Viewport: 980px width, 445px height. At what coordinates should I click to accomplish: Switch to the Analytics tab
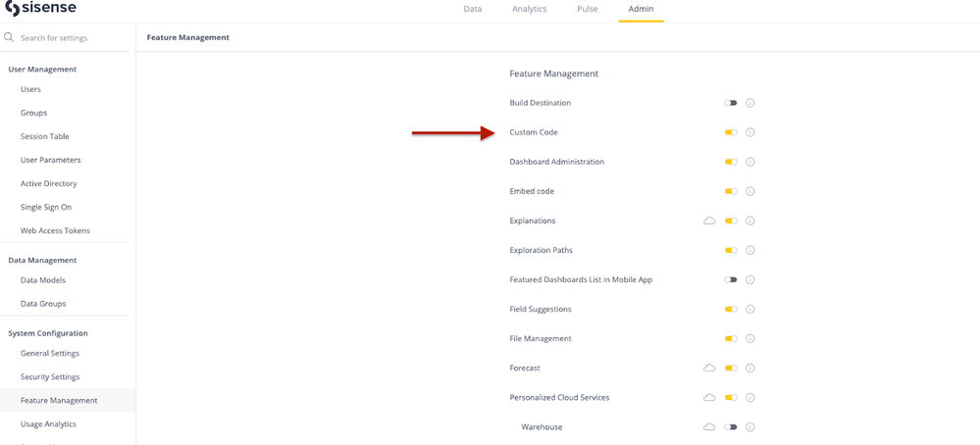click(529, 9)
